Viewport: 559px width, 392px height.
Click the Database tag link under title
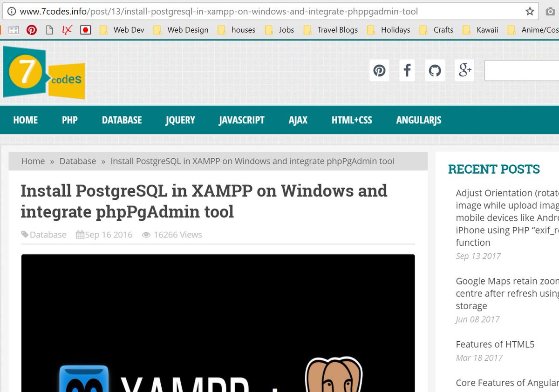pos(48,235)
